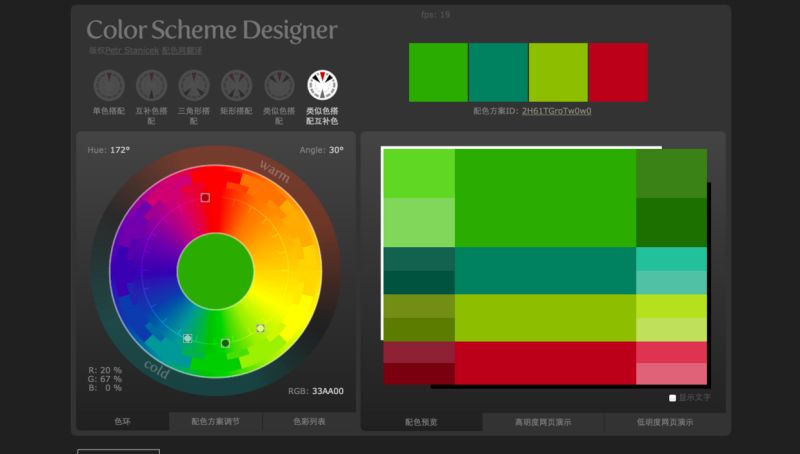Switch to the 色环 tab

122,422
